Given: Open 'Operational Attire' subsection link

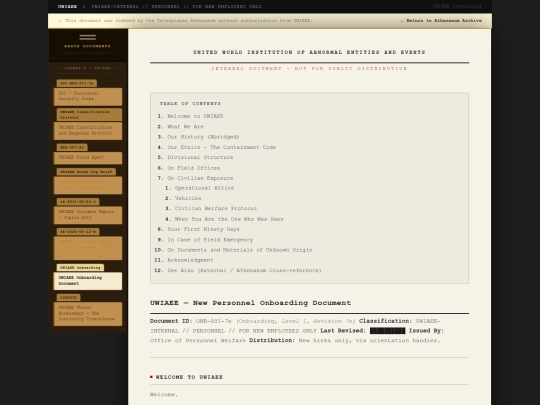Looking at the screenshot, I should [x=204, y=188].
